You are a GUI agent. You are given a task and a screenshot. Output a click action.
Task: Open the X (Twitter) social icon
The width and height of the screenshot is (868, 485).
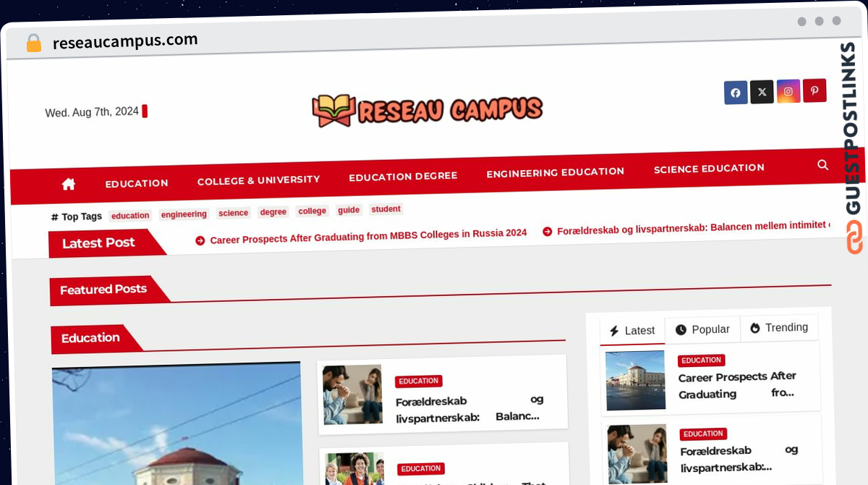762,92
